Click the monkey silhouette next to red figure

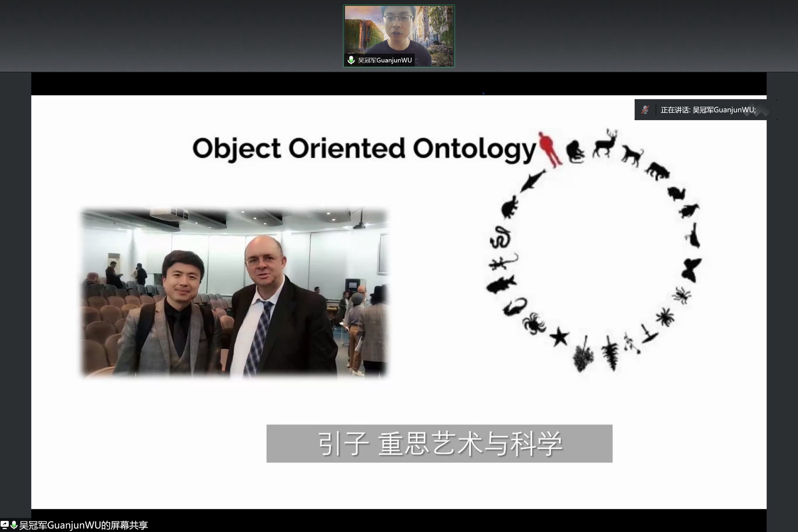(x=575, y=152)
